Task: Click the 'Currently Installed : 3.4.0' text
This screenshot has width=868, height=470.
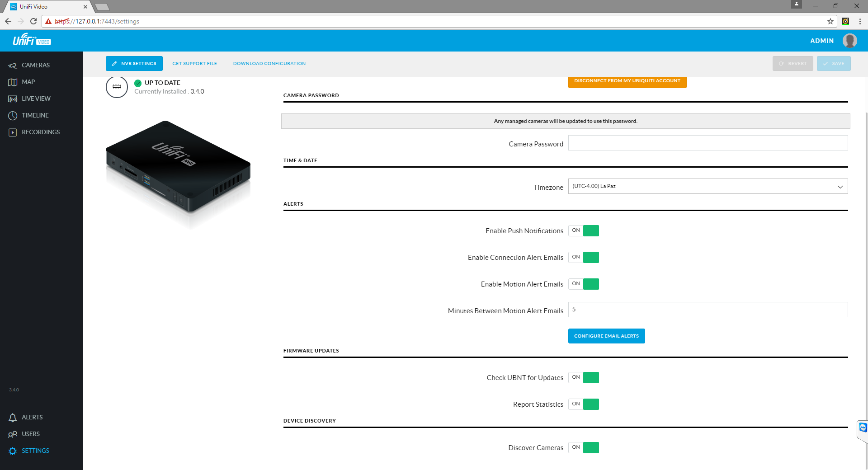Action: pos(169,91)
